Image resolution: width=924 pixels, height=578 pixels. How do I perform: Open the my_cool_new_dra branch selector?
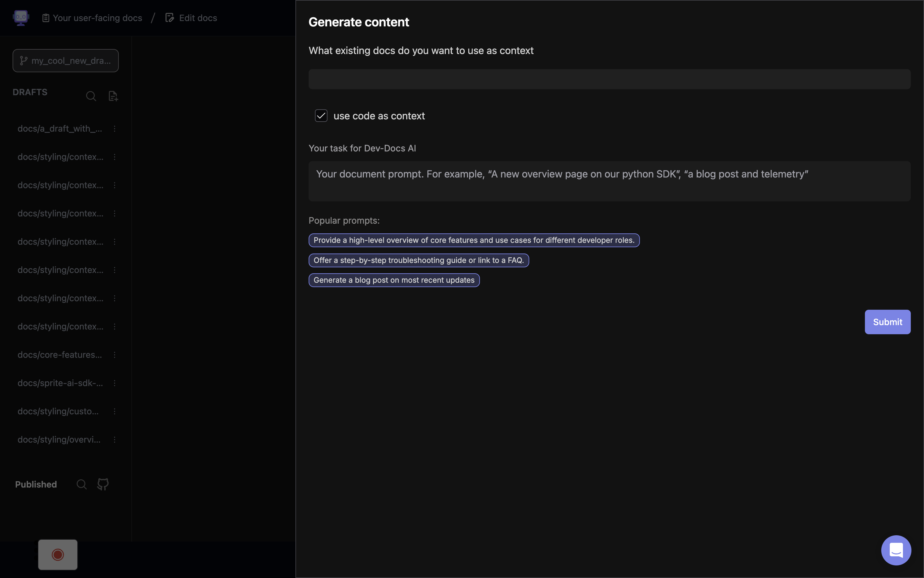point(65,60)
